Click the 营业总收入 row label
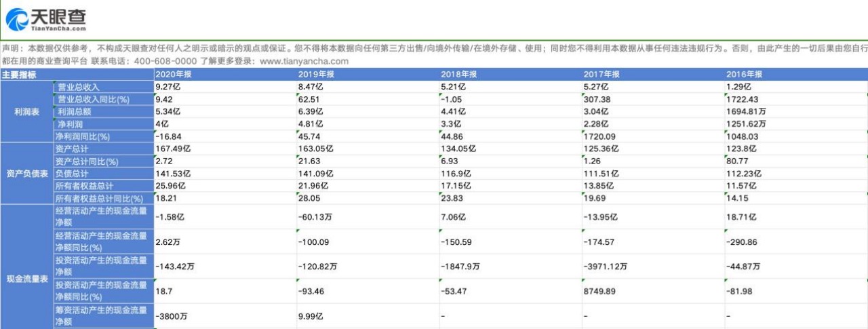868x329 pixels. 78,87
